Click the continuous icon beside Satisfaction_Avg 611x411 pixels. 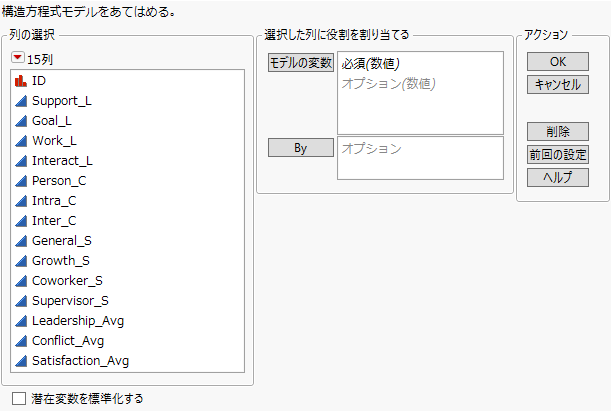[x=21, y=360]
